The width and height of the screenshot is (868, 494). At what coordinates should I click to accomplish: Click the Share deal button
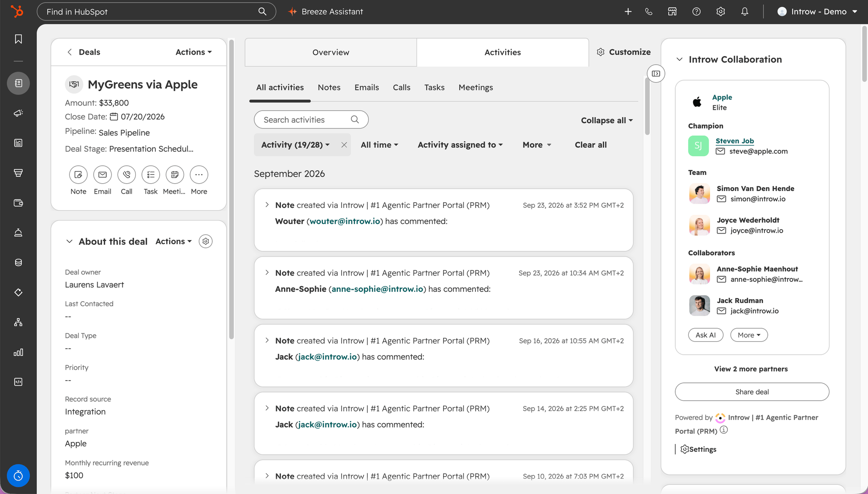(x=752, y=392)
